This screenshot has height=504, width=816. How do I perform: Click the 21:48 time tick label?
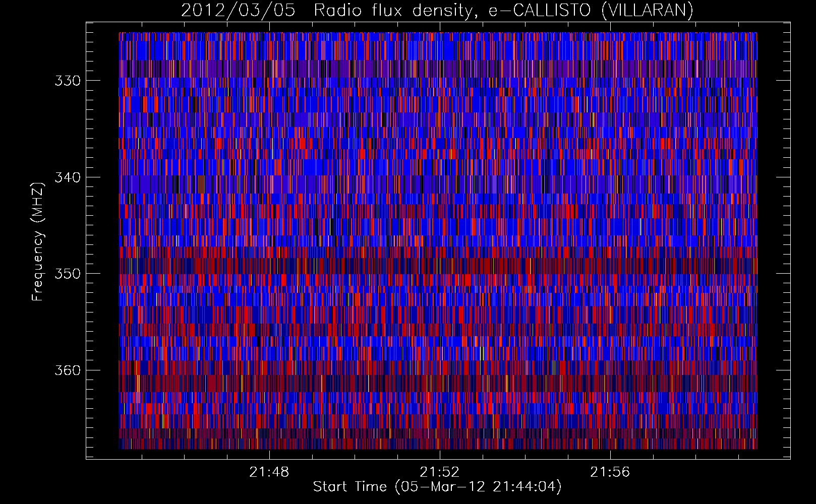click(269, 472)
